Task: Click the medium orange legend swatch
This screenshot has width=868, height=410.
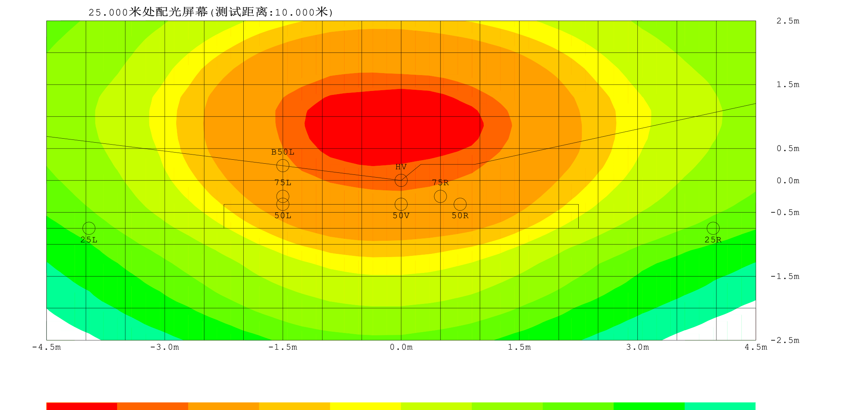Action: 223,406
